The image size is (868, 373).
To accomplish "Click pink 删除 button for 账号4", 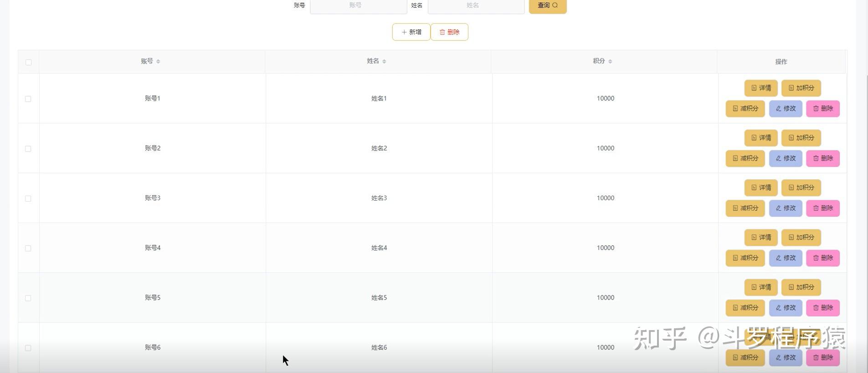I will pos(823,258).
